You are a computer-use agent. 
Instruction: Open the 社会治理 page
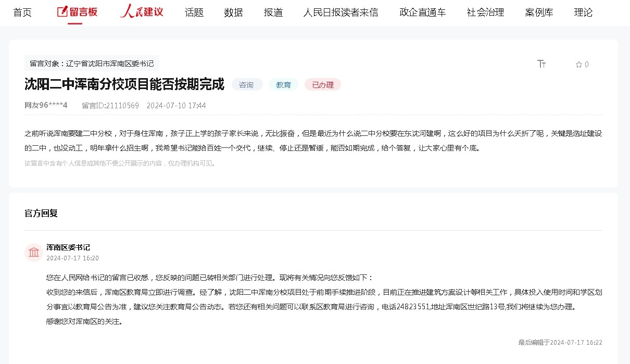(x=485, y=12)
